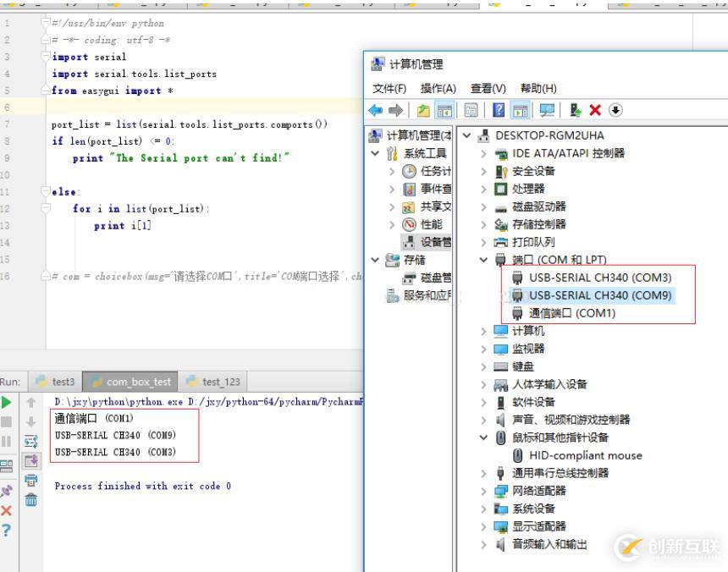Click the trash icon to clear console output
The width and height of the screenshot is (728, 572).
[31, 498]
